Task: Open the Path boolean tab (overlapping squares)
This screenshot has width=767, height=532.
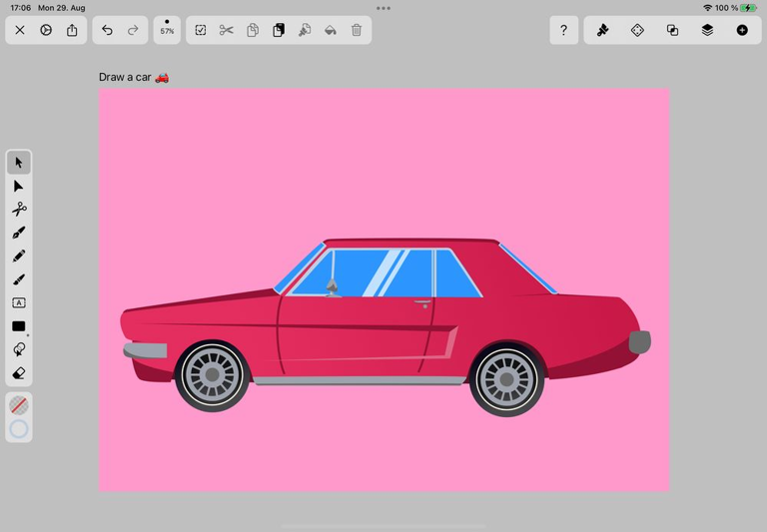Action: coord(672,30)
